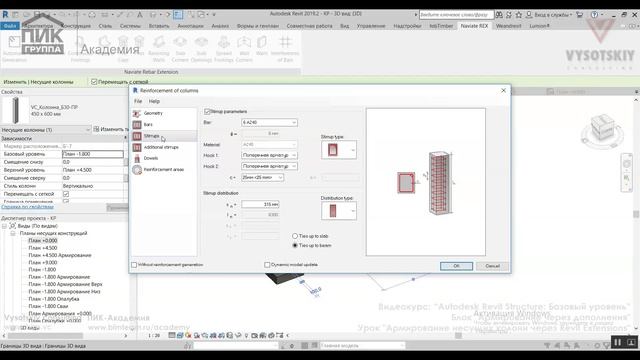640x360 pixels.
Task: Toggle Stirrup parameters checkbox
Action: (x=207, y=111)
